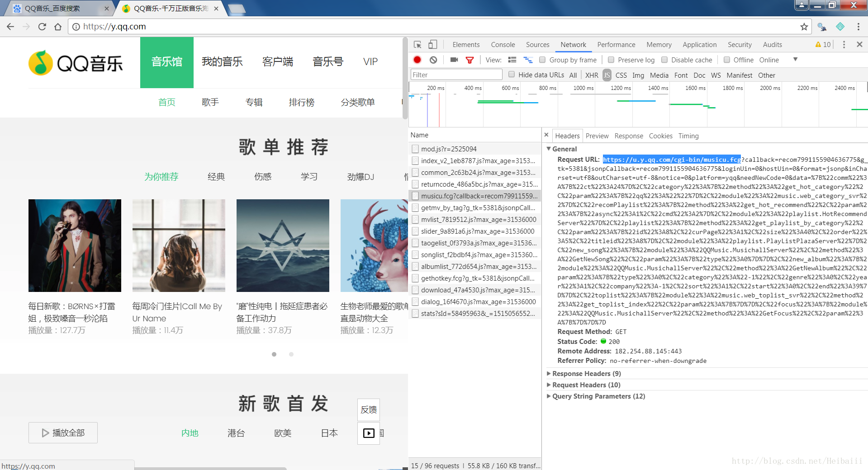The height and width of the screenshot is (470, 868).
Task: Select the Img request type filter
Action: (638, 75)
